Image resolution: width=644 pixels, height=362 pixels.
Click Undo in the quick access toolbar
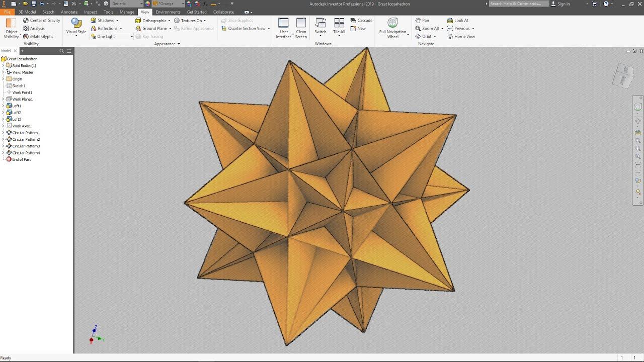pos(42,4)
